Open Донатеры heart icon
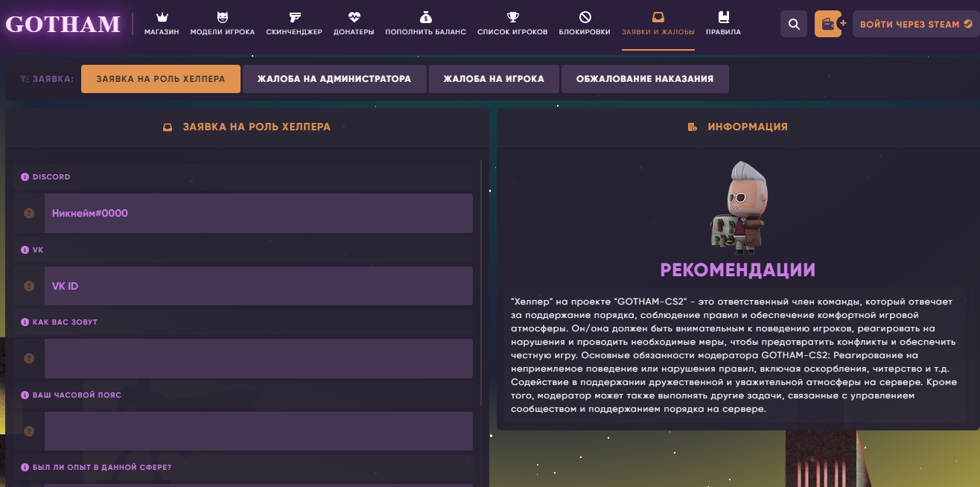The height and width of the screenshot is (487, 980). pos(354,17)
